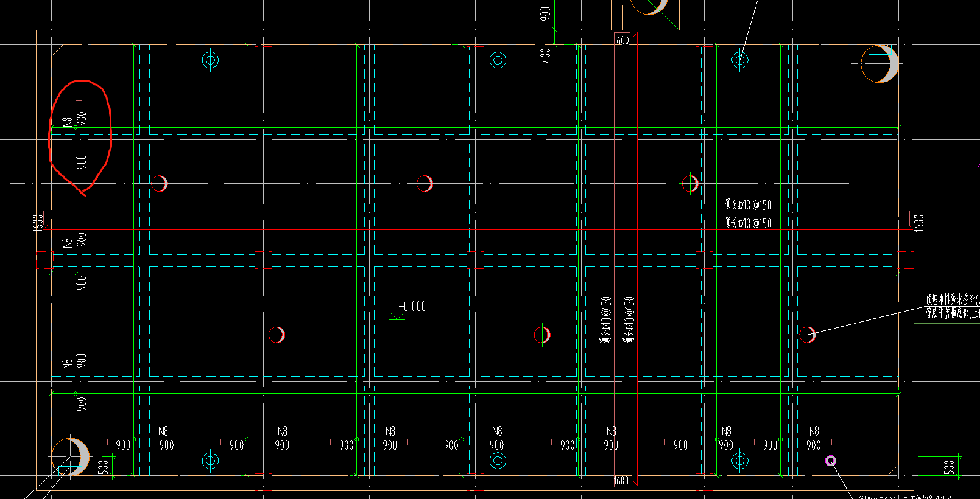Select the first N8 label on bottom row
980x499 pixels.
click(163, 431)
